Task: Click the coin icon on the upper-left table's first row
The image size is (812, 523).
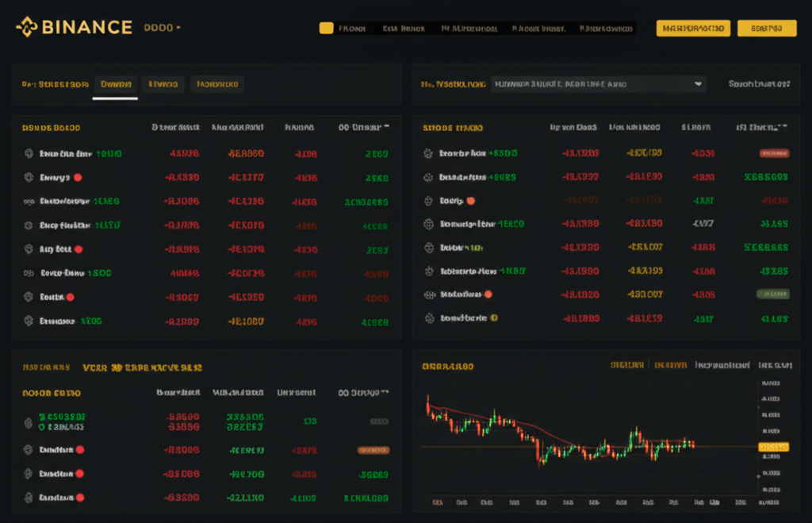Action: coord(29,153)
